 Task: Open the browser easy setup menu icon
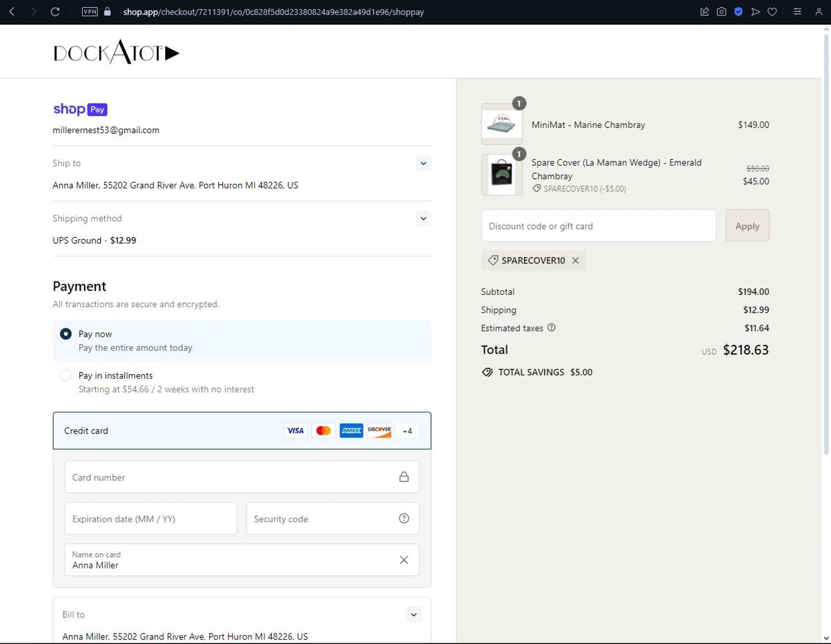pos(797,12)
